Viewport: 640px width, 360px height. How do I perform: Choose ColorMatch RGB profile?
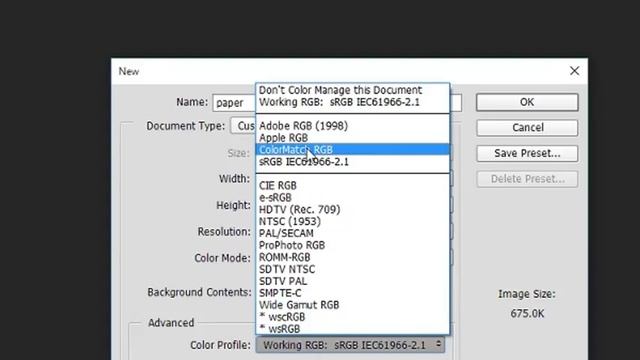tap(353, 150)
